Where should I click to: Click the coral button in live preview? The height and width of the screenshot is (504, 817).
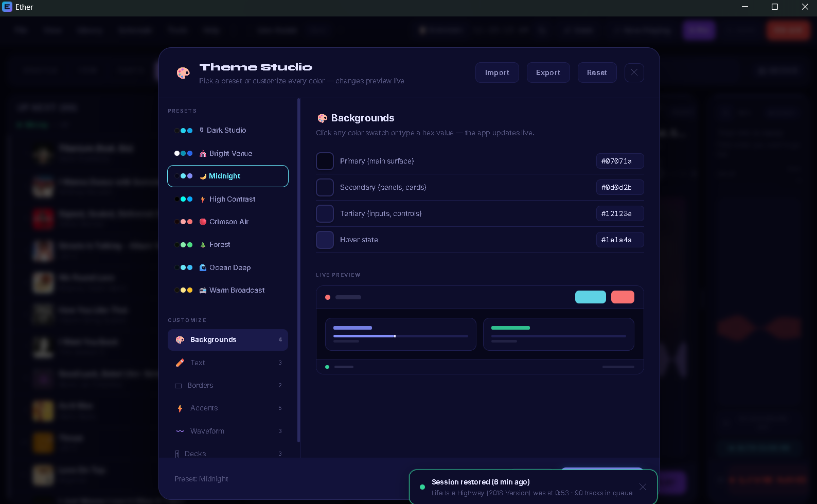click(x=623, y=297)
